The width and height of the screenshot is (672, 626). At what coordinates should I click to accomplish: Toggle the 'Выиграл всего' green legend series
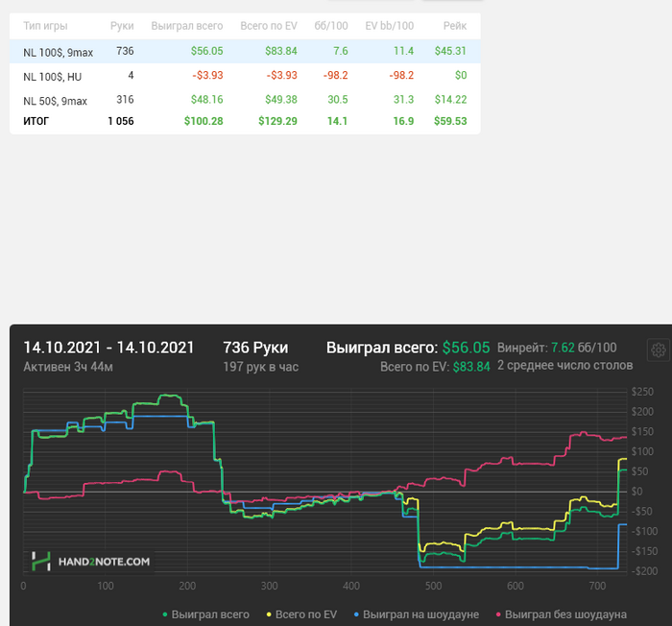tap(206, 614)
